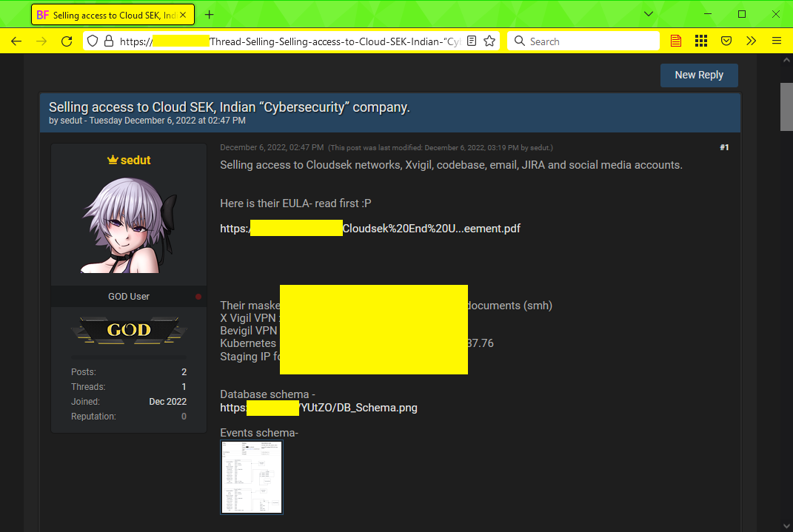Click the scrollbar up arrow
The width and height of the screenshot is (793, 532).
786,60
